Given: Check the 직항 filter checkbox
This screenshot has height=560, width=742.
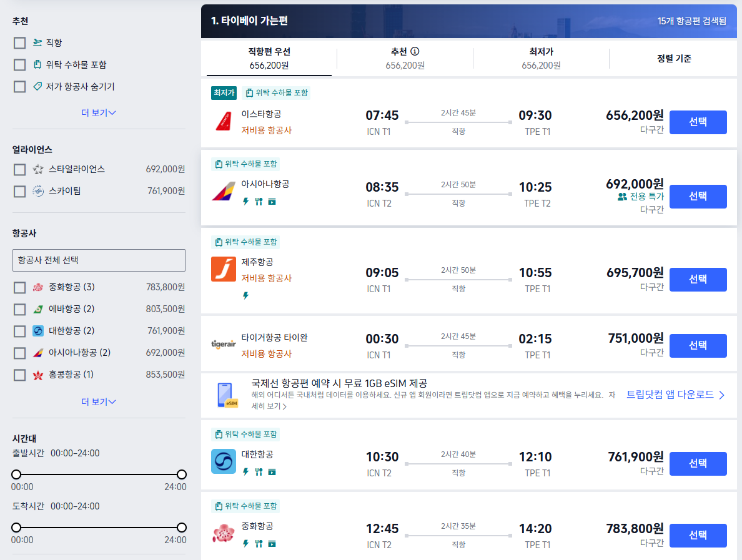Looking at the screenshot, I should pyautogui.click(x=19, y=43).
